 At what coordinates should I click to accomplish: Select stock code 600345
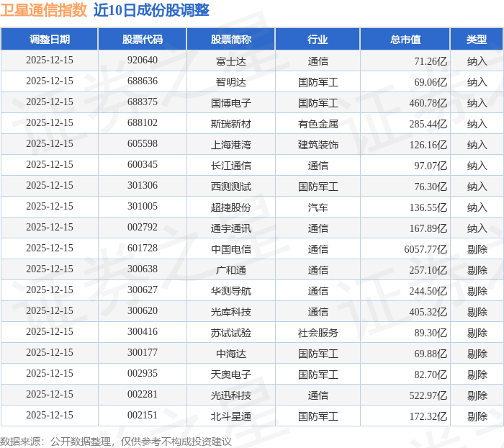(143, 165)
